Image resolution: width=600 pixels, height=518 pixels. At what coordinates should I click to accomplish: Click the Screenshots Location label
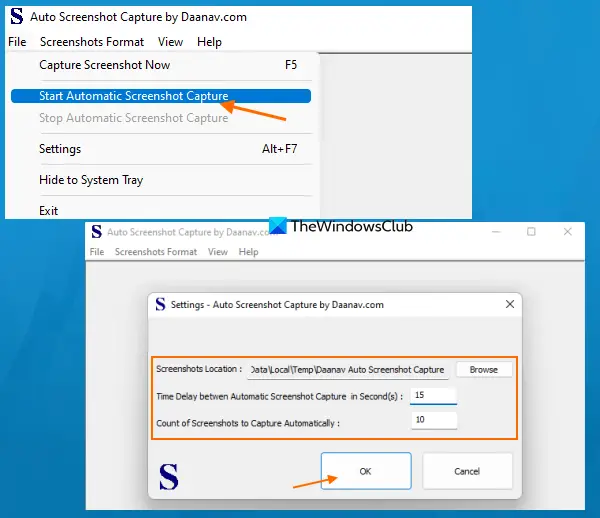tap(199, 369)
